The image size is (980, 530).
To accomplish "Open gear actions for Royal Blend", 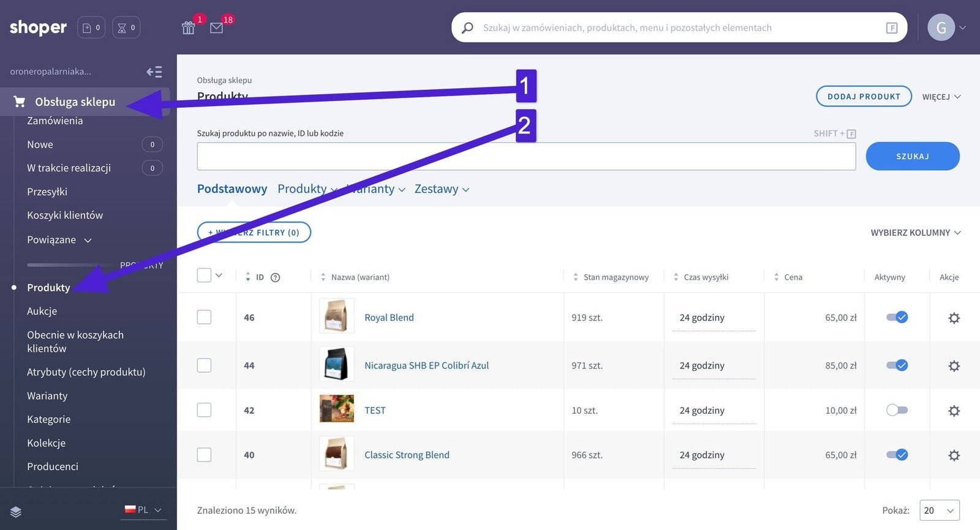I will coord(954,318).
